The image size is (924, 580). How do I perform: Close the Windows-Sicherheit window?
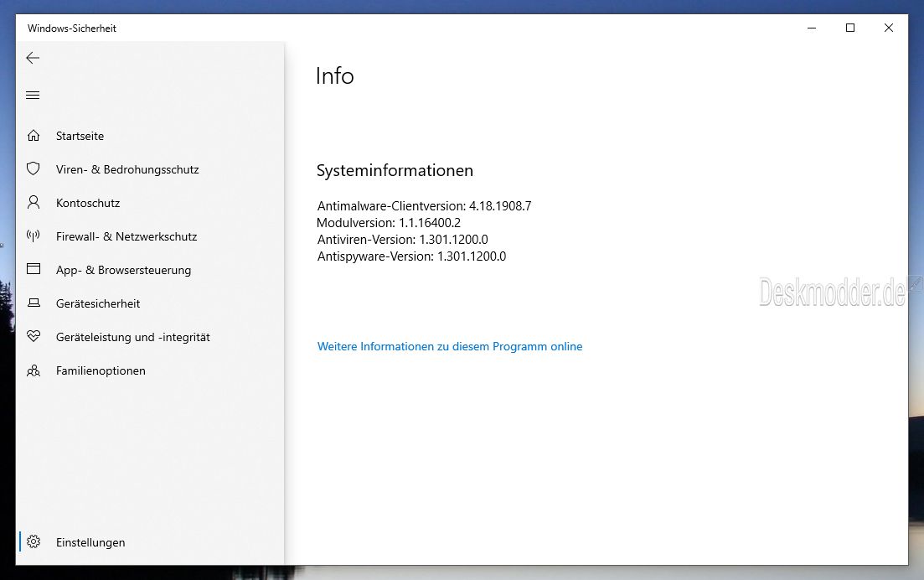889,28
